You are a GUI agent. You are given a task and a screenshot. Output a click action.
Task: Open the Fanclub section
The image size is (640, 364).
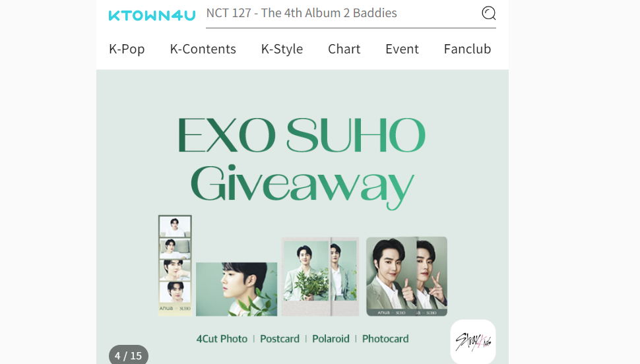467,49
